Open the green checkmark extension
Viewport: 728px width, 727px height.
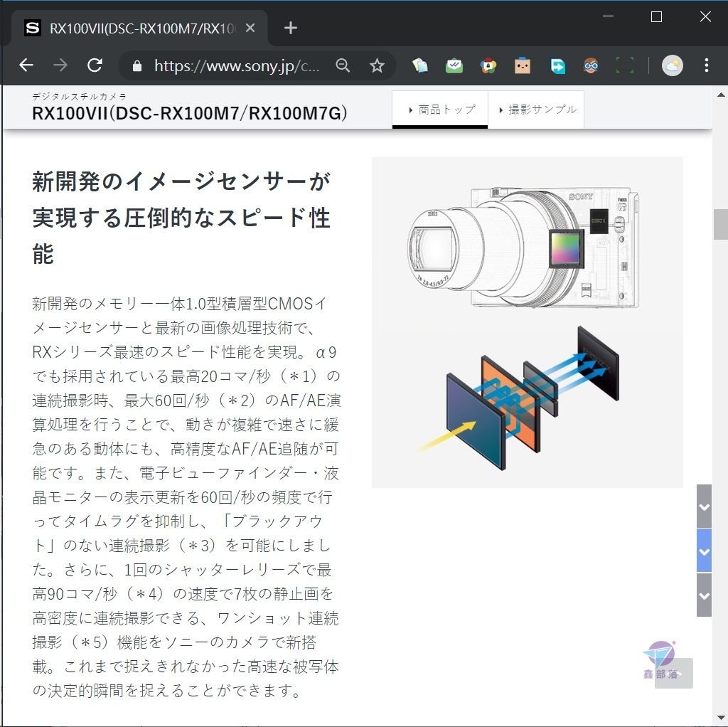tap(454, 65)
